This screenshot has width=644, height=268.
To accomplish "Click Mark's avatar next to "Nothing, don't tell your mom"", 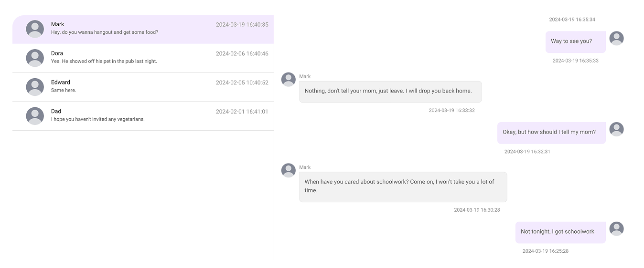I will (289, 79).
